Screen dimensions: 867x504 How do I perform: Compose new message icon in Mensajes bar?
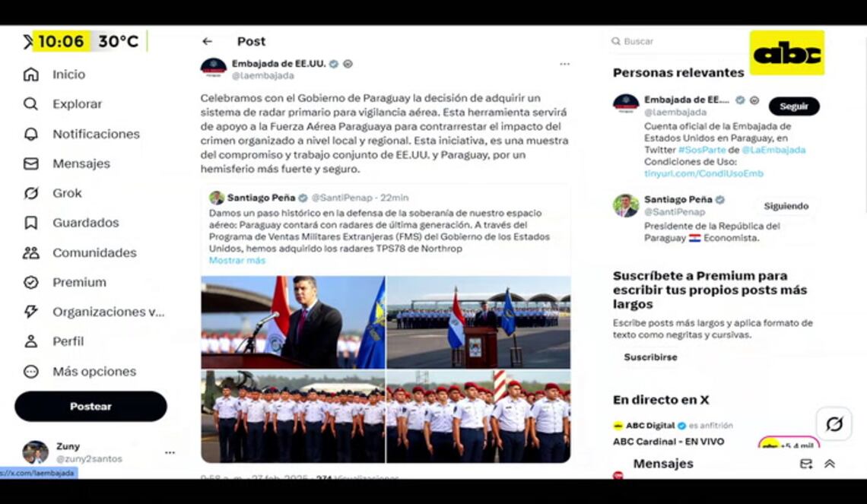806,464
